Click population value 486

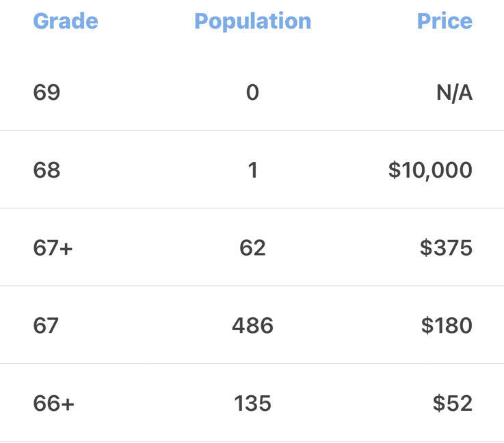[x=252, y=325]
